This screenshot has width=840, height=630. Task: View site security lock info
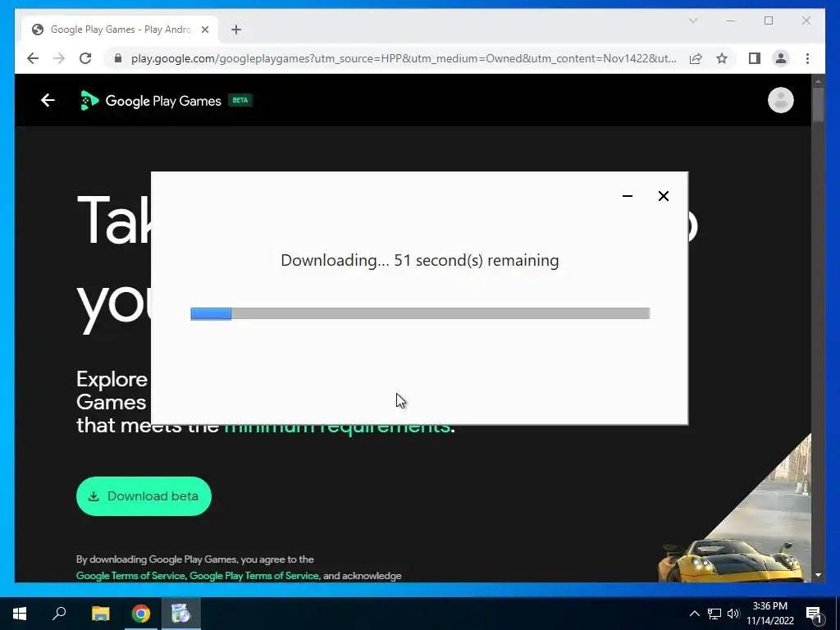tap(118, 58)
